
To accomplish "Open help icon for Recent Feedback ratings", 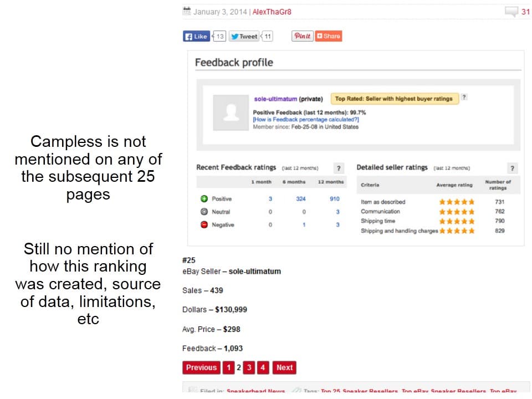I will [338, 168].
